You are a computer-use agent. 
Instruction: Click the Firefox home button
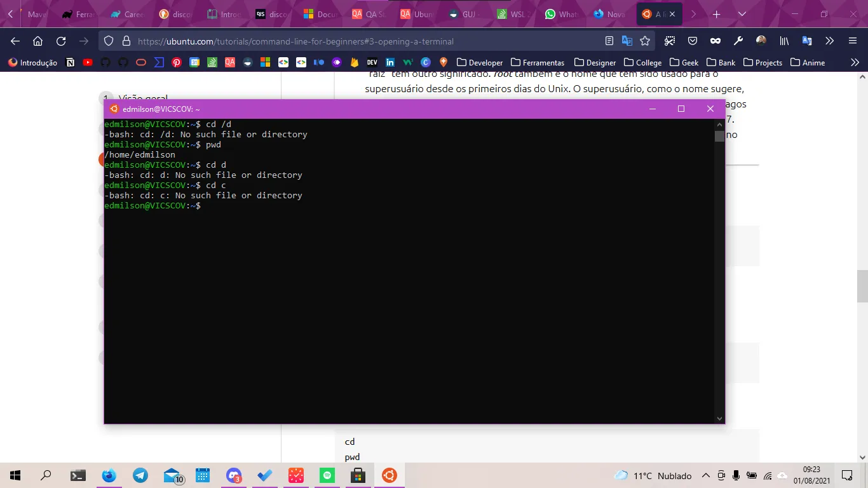tap(38, 41)
